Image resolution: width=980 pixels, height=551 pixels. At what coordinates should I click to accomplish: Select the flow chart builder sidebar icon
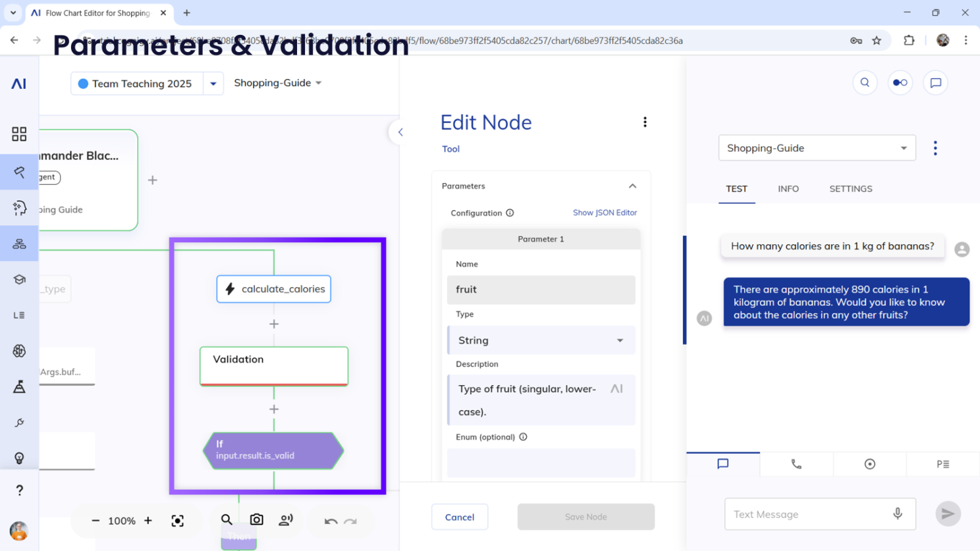(x=19, y=243)
